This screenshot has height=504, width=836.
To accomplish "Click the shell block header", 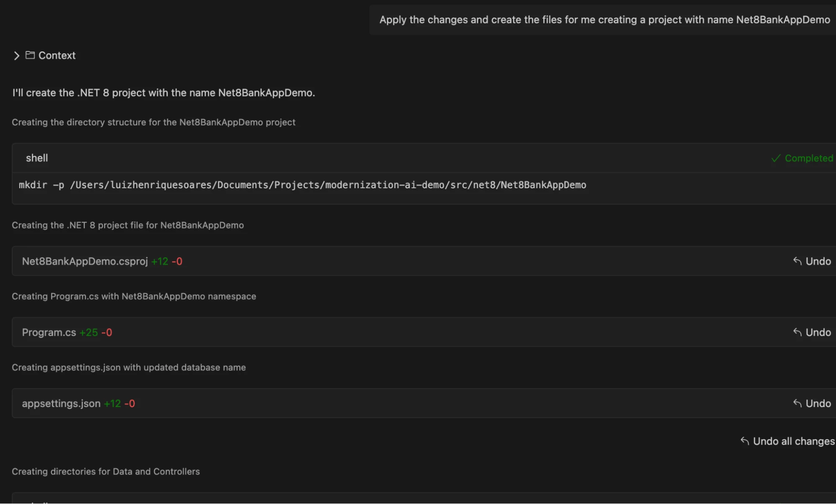I will pos(37,158).
